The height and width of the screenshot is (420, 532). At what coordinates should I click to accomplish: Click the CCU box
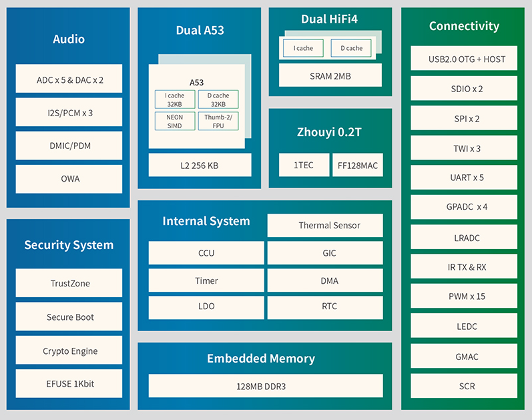(x=206, y=253)
